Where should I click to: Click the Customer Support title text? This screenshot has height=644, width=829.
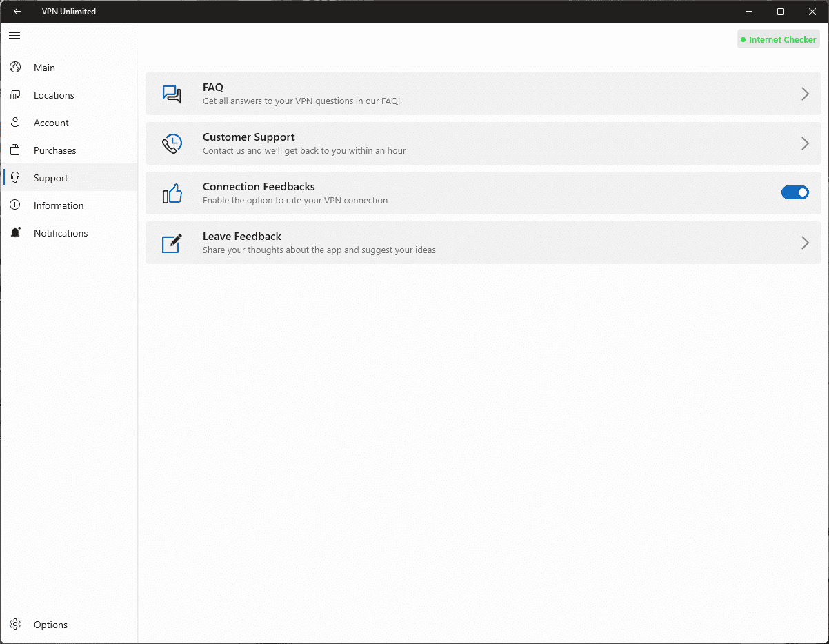(x=248, y=137)
